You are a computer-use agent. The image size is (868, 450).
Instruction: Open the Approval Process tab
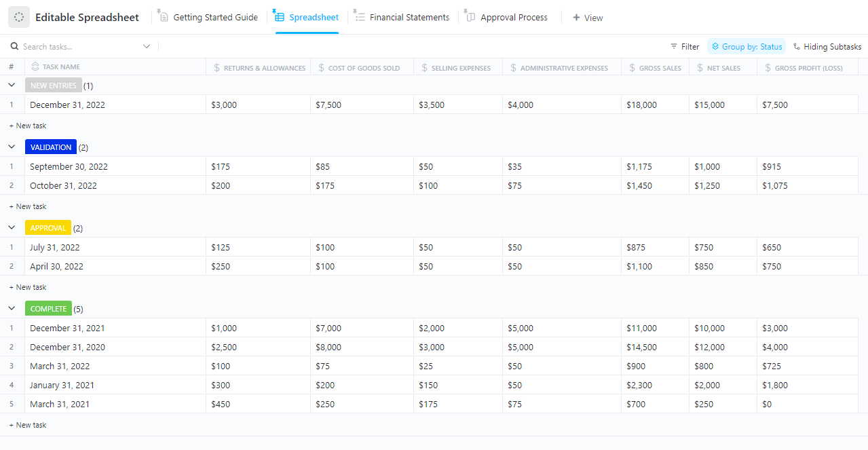[x=513, y=18]
